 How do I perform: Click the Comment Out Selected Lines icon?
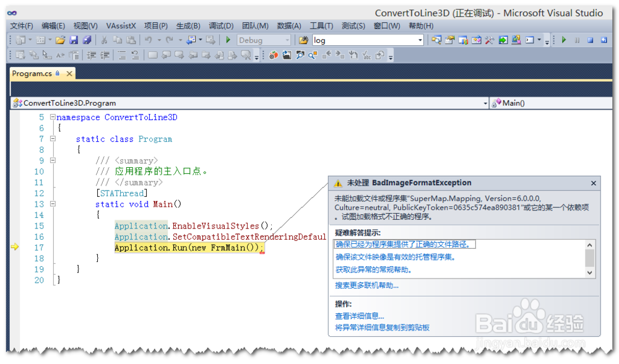122,55
